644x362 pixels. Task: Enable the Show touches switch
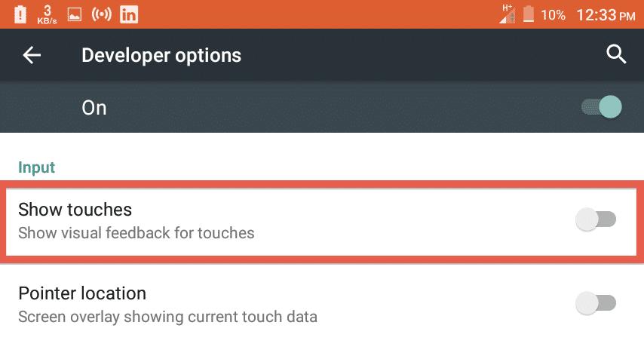tap(596, 219)
